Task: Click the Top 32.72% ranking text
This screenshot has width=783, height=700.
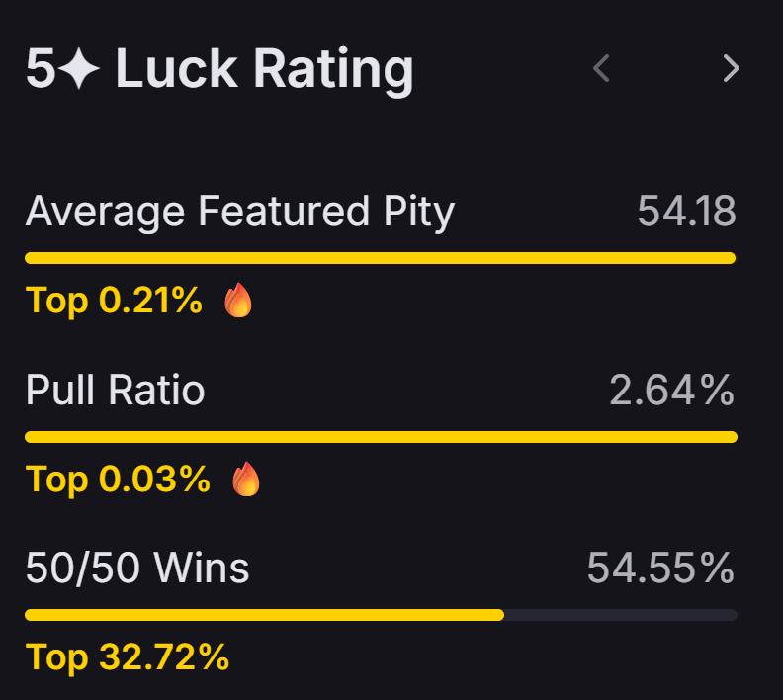Action: coord(128,657)
